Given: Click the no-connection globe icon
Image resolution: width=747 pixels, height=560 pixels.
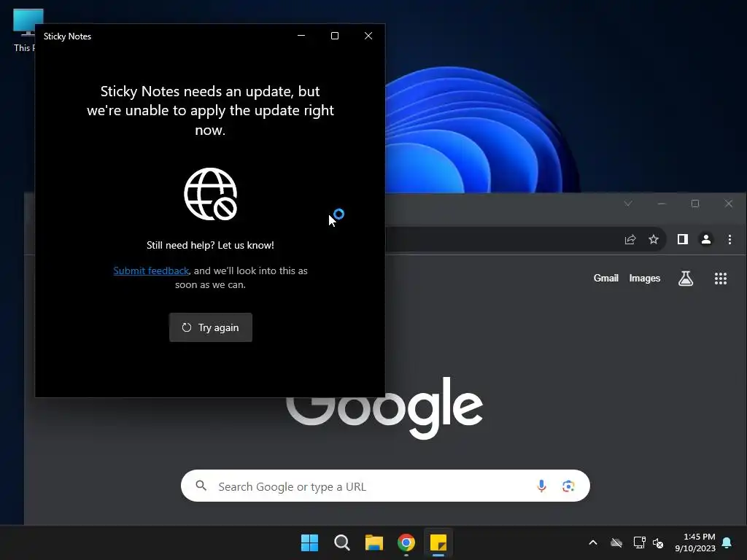Looking at the screenshot, I should coord(211,194).
